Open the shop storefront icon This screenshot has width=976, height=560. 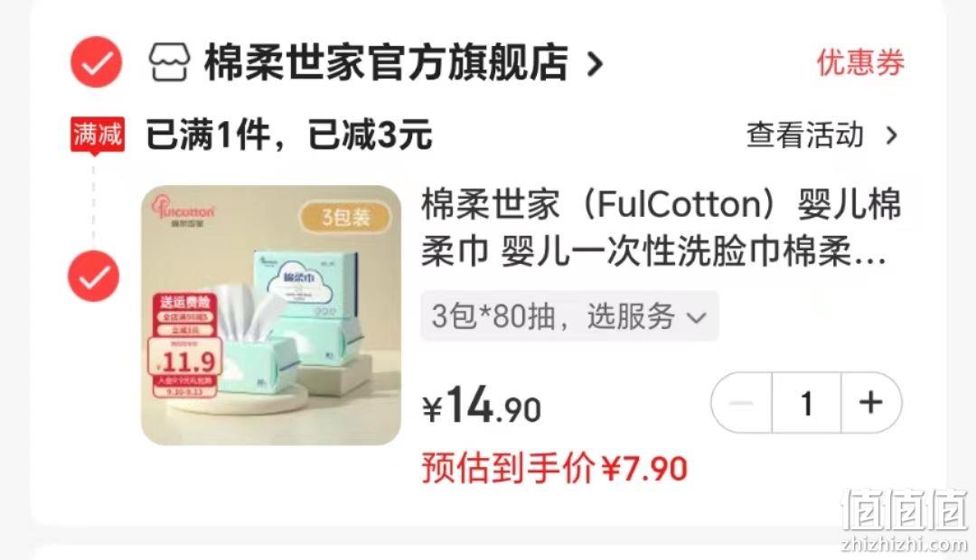coord(169,62)
